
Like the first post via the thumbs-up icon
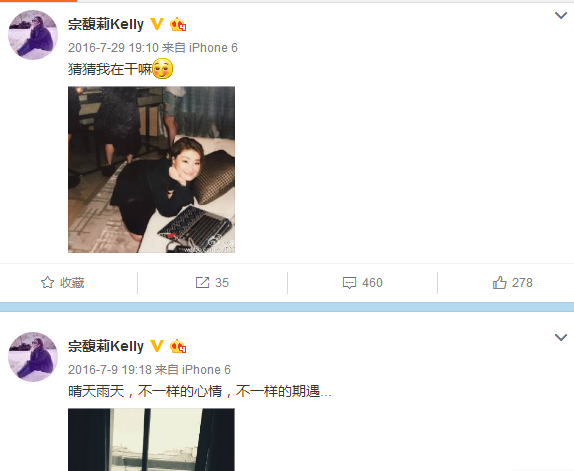[499, 283]
